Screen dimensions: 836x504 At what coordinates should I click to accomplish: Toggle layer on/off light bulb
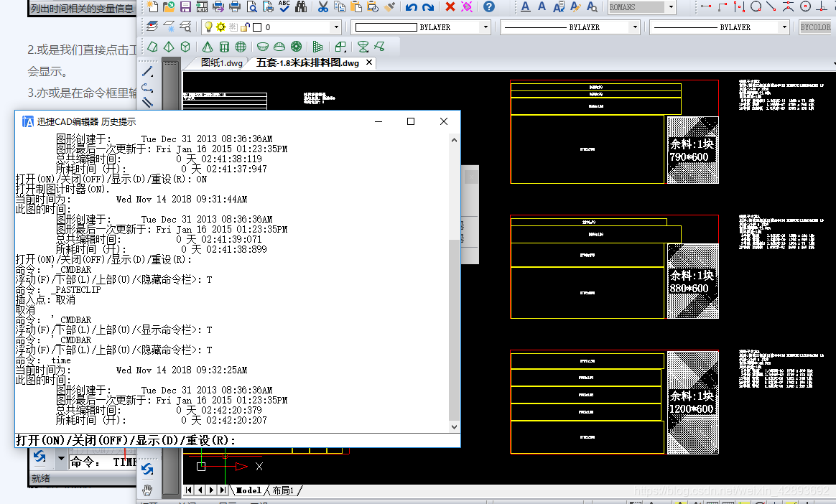[x=208, y=27]
